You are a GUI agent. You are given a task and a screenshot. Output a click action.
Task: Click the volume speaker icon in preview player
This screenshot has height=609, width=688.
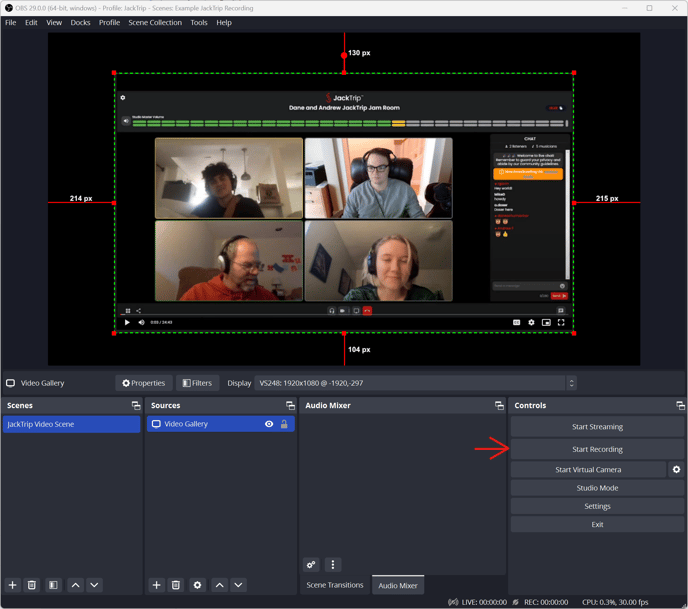pyautogui.click(x=141, y=322)
